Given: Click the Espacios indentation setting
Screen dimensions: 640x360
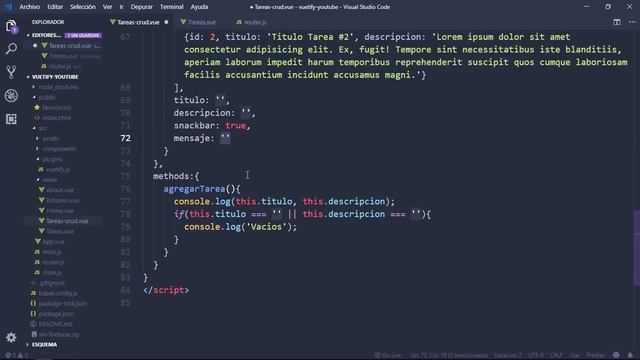Looking at the screenshot, I should [x=508, y=355].
